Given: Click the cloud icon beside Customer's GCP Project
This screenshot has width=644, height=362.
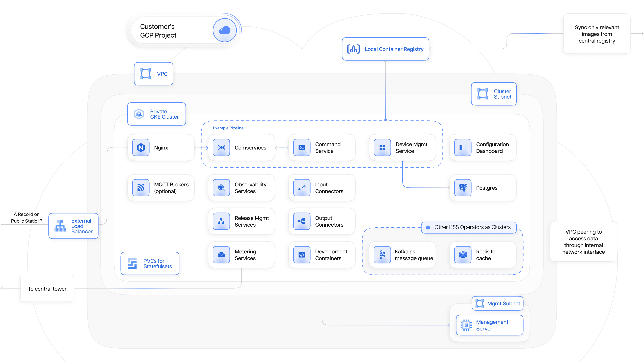Looking at the screenshot, I should 225,31.
